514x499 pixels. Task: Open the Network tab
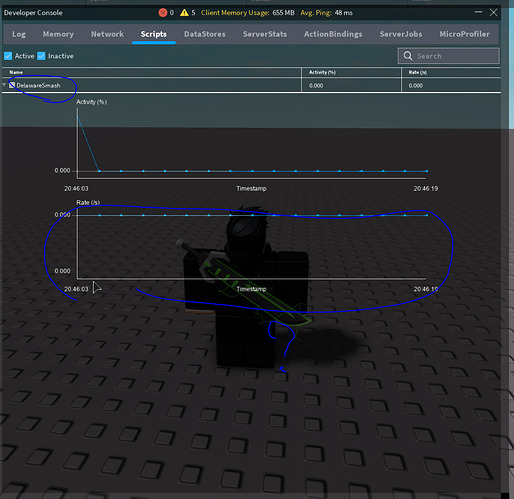coord(107,34)
